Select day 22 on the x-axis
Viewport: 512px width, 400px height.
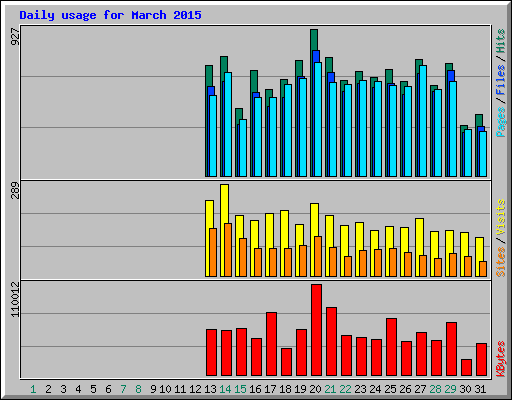pyautogui.click(x=345, y=389)
